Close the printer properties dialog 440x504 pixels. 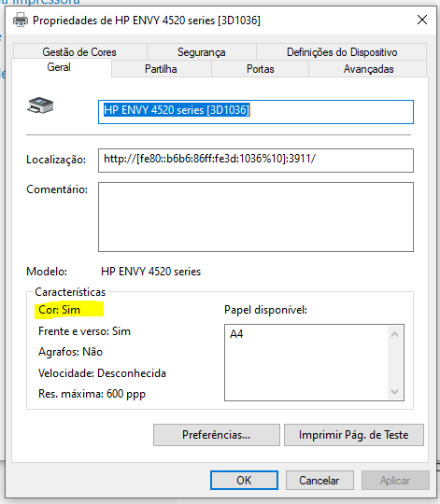(422, 20)
